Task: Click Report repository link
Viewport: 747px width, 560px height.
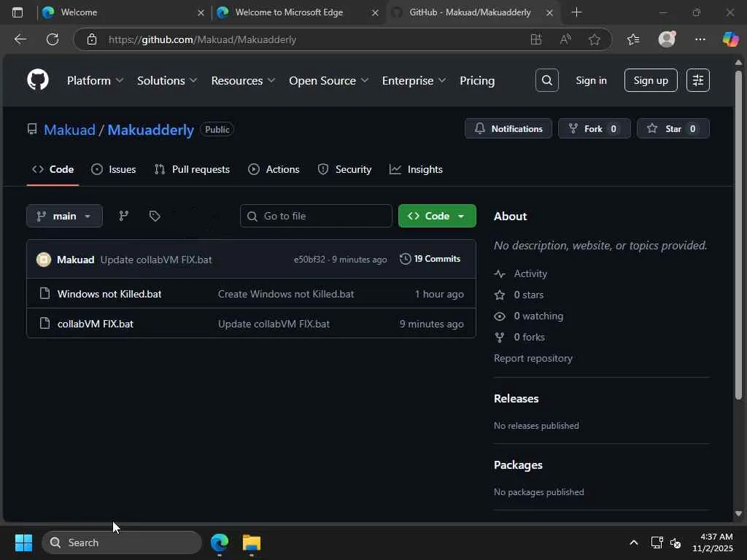Action: 533,358
